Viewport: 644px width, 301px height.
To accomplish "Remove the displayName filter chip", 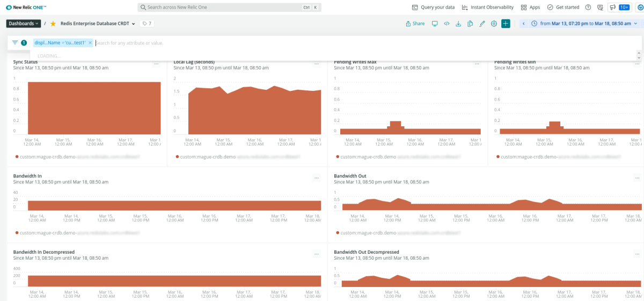I will pos(90,42).
